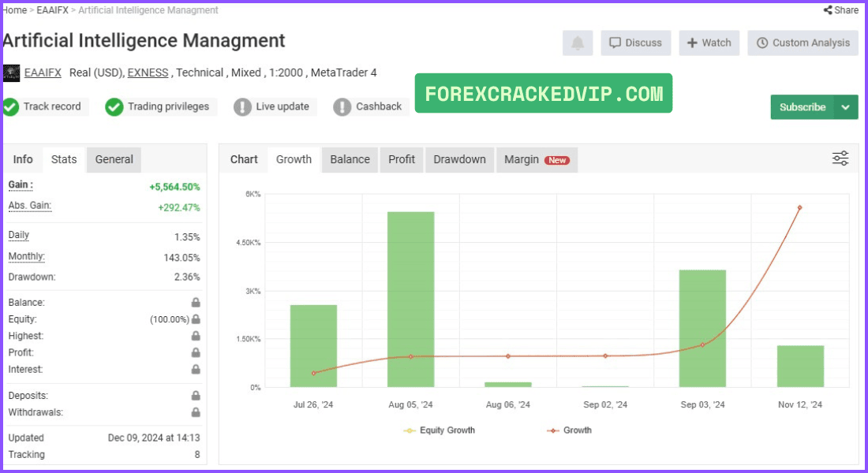Image resolution: width=868 pixels, height=473 pixels.
Task: Click the lock icon beside Balance
Action: (196, 303)
